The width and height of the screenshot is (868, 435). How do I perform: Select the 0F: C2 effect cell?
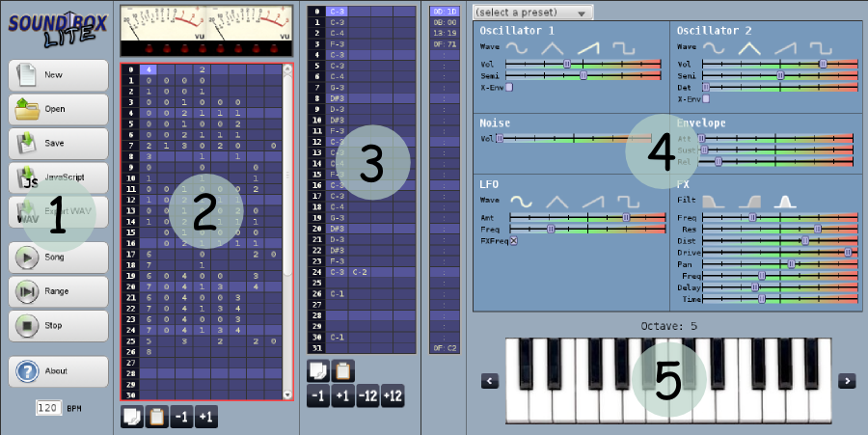(x=445, y=348)
